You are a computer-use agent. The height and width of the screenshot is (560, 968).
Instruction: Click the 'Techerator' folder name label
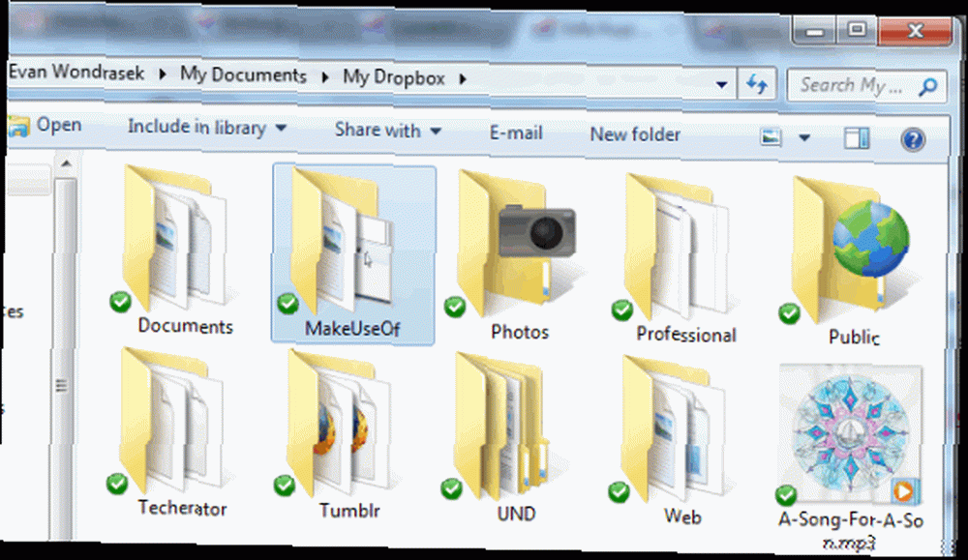[x=182, y=508]
